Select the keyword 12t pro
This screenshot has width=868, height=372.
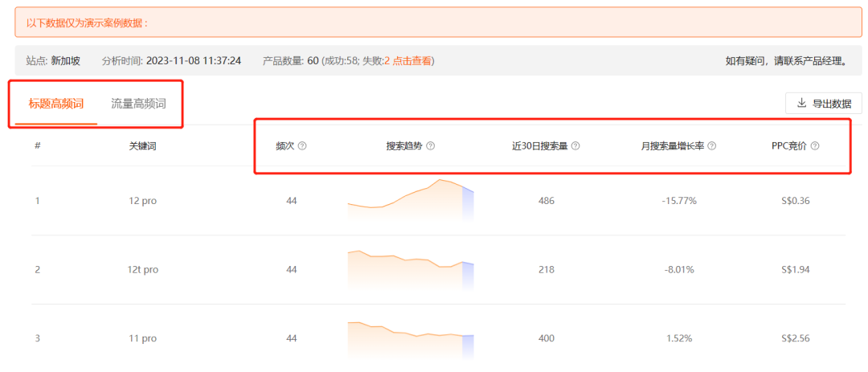click(x=142, y=270)
